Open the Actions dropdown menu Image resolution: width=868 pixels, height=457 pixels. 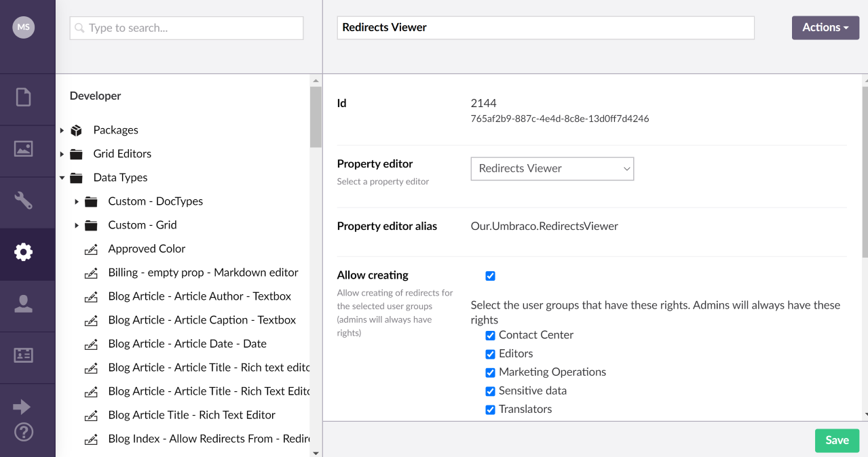click(x=825, y=28)
